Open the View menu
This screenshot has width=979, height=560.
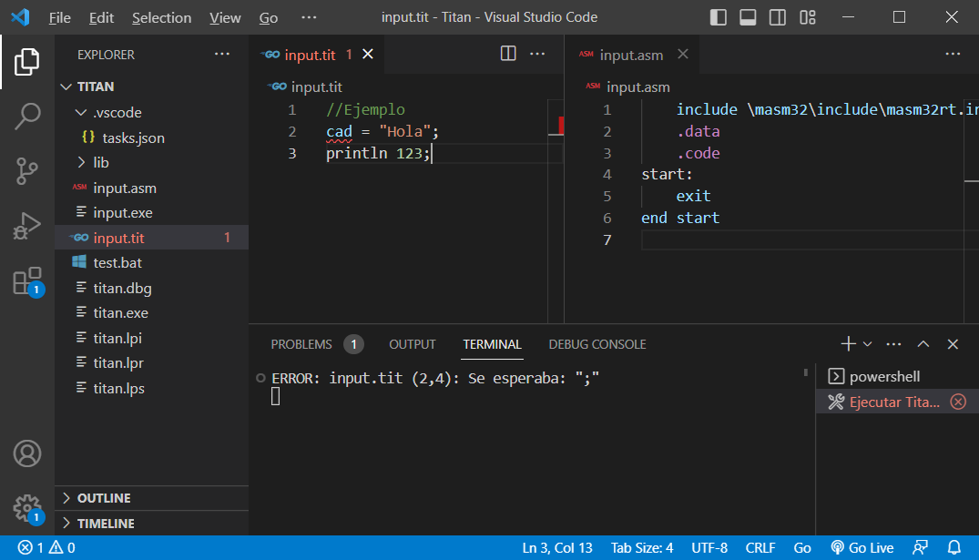pyautogui.click(x=224, y=16)
